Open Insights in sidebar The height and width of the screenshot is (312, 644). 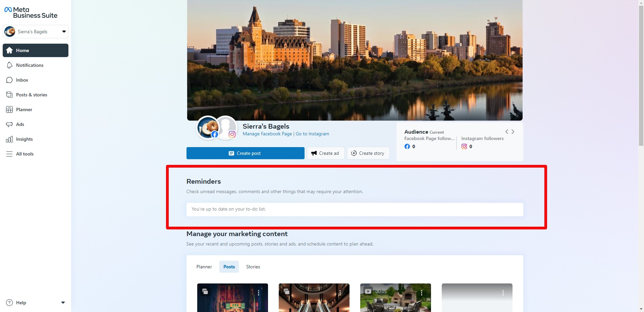(36, 139)
